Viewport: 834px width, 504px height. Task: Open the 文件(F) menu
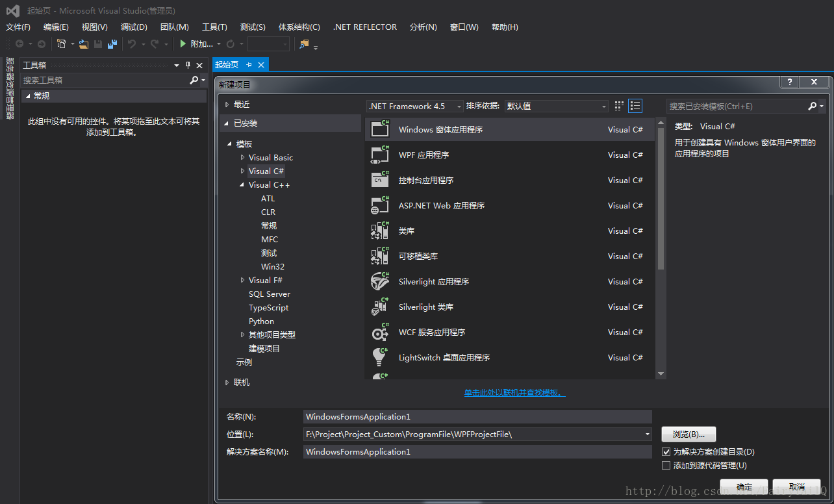coord(18,27)
